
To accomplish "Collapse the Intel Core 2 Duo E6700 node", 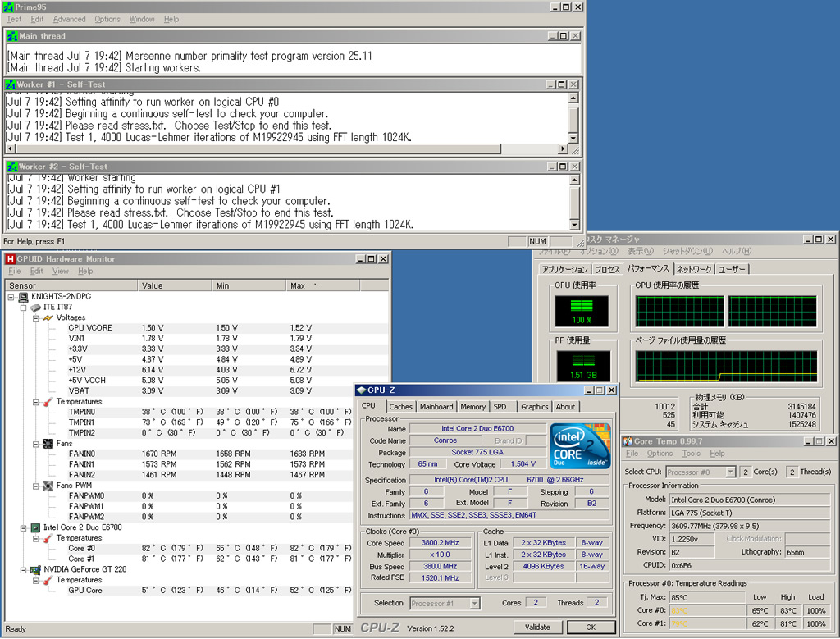I will coord(24,528).
